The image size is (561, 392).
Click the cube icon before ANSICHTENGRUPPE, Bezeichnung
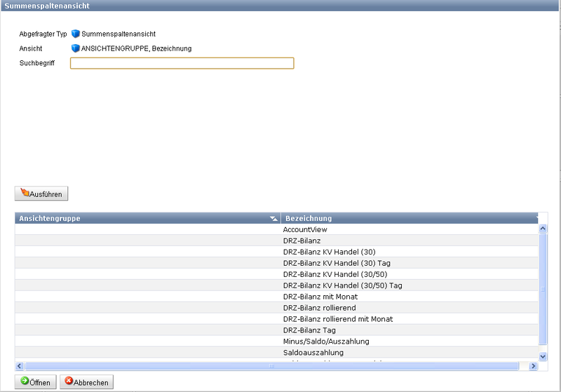[x=76, y=48]
